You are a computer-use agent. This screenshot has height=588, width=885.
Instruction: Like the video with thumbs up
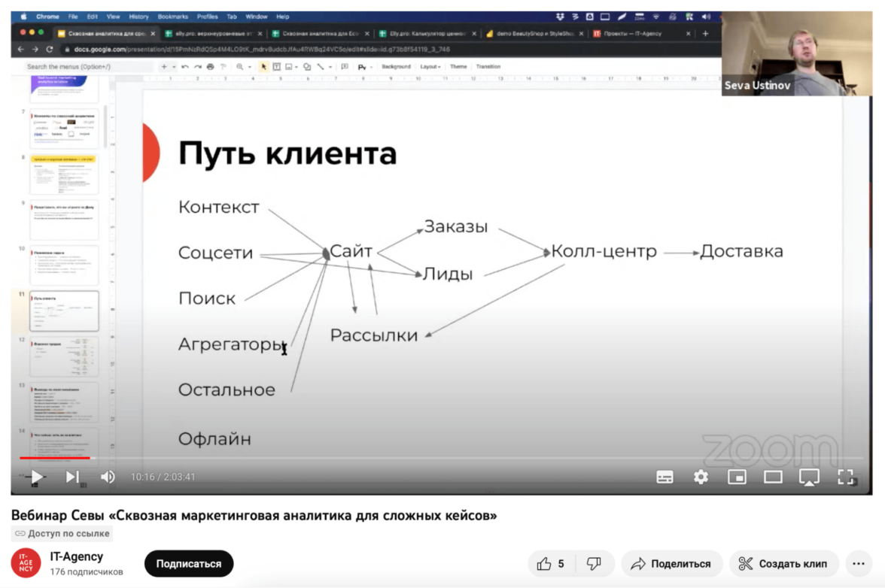pos(551,564)
